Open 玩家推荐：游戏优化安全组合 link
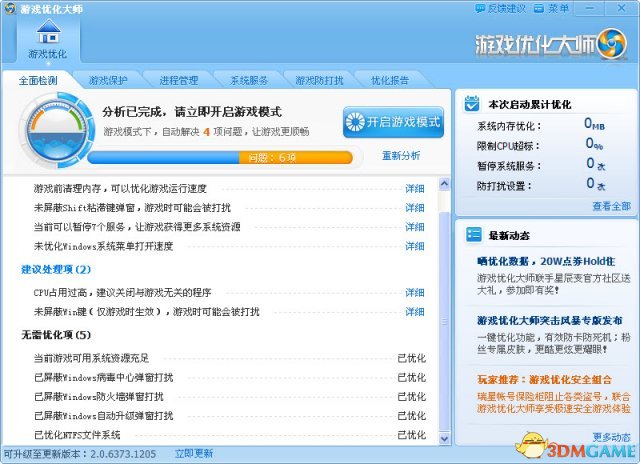This screenshot has height=464, width=640. click(x=544, y=380)
